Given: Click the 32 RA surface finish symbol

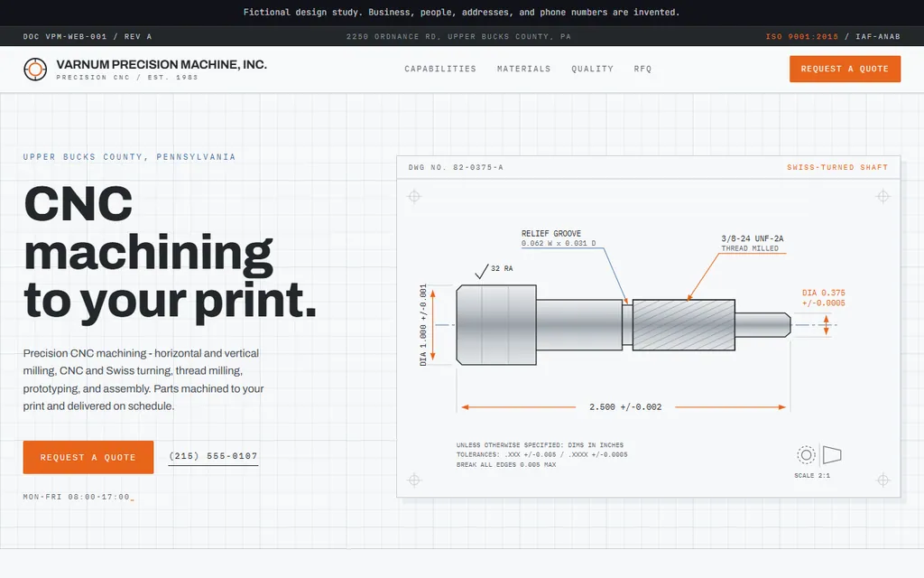Looking at the screenshot, I should pos(494,271).
